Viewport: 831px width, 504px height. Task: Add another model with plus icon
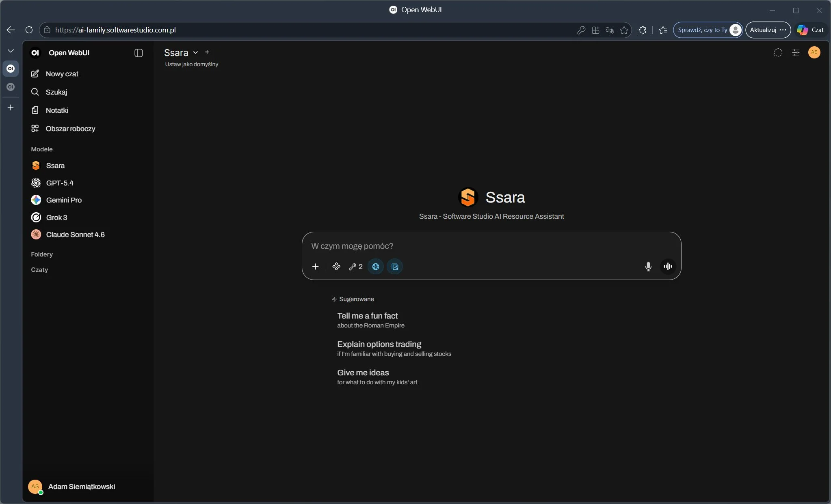tap(207, 52)
